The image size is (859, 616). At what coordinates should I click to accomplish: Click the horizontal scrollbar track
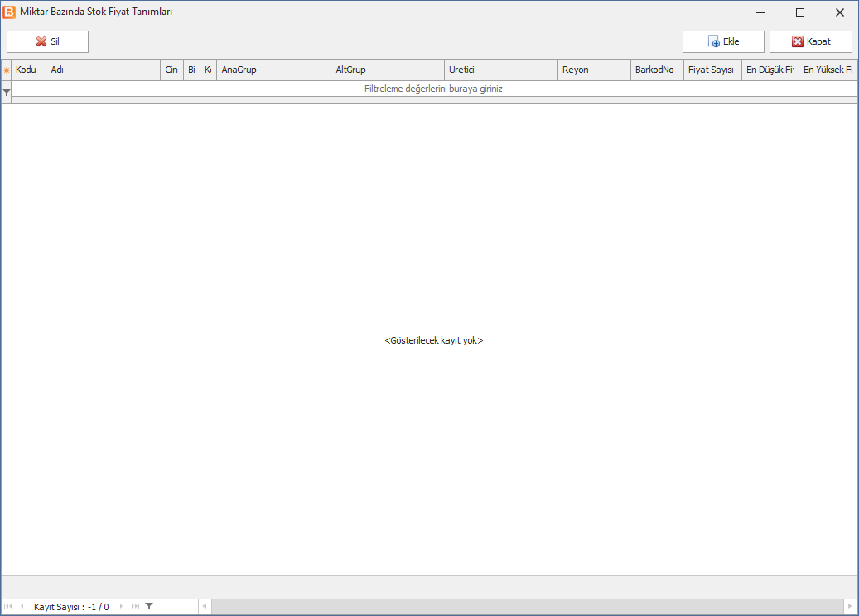click(x=528, y=606)
